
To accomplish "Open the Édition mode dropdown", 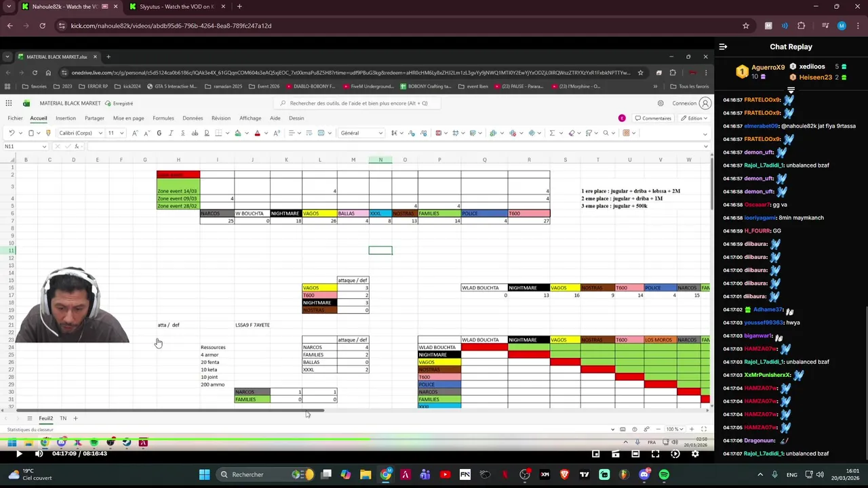I will click(x=695, y=119).
